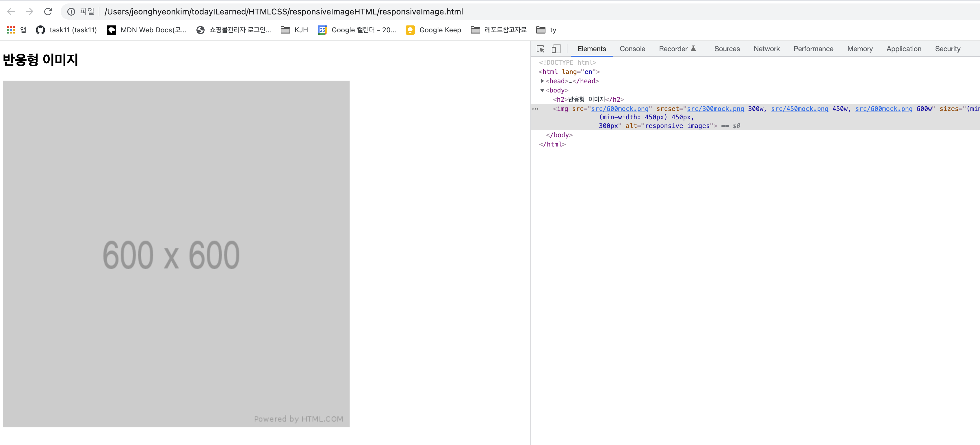Follow the src/300mock.png link

[x=715, y=109]
